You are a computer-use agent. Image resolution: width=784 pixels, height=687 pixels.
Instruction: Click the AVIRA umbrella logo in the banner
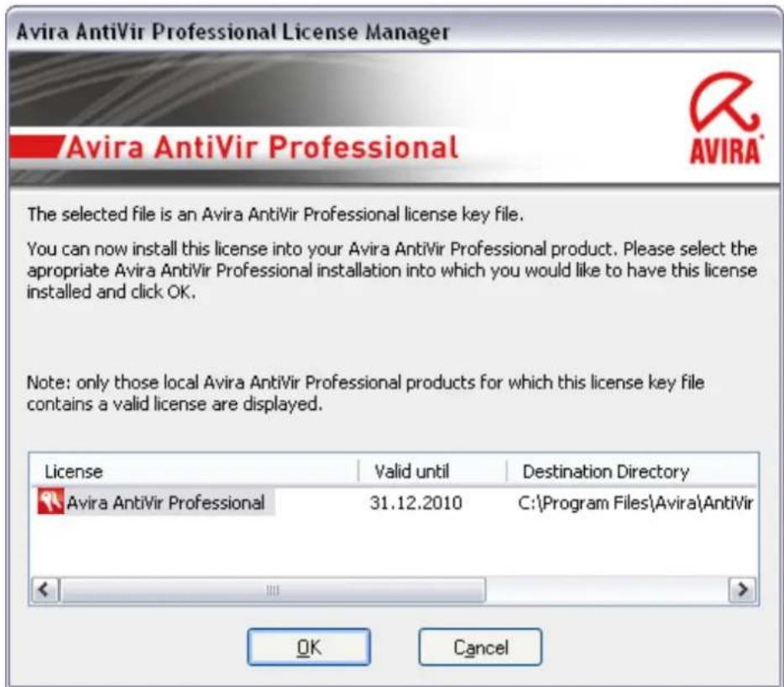[725, 118]
